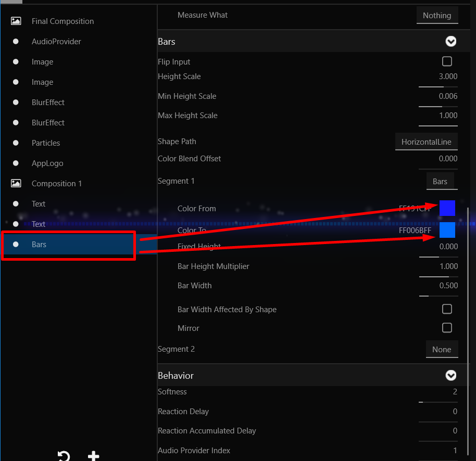Click the reset arrow icon below layer list
Viewport: 476px width, 461px height.
click(x=64, y=456)
